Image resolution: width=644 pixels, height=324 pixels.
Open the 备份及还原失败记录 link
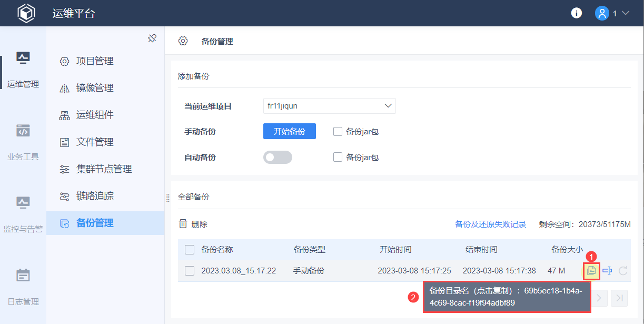tap(490, 224)
